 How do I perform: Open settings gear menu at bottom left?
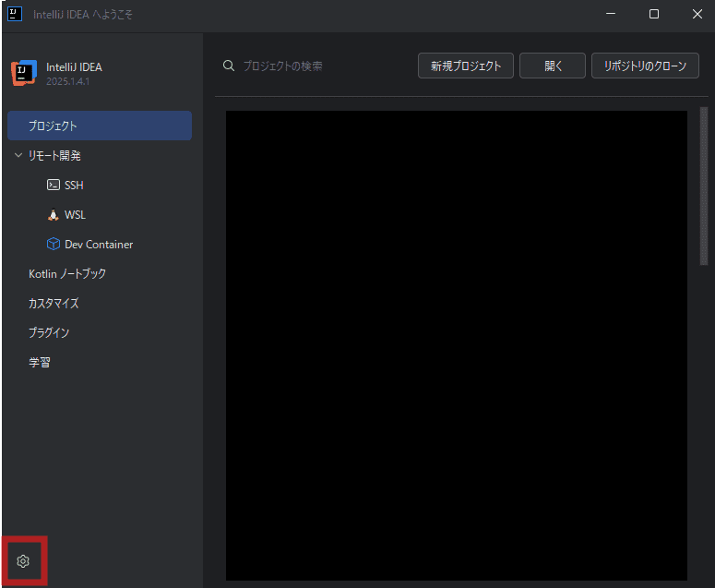pyautogui.click(x=23, y=561)
